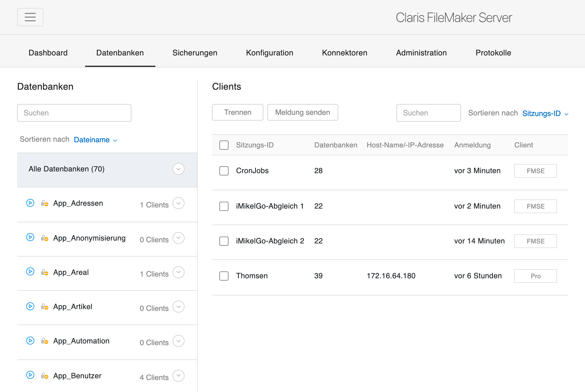Select the App_Automation database name
585x392 pixels.
[x=81, y=341]
